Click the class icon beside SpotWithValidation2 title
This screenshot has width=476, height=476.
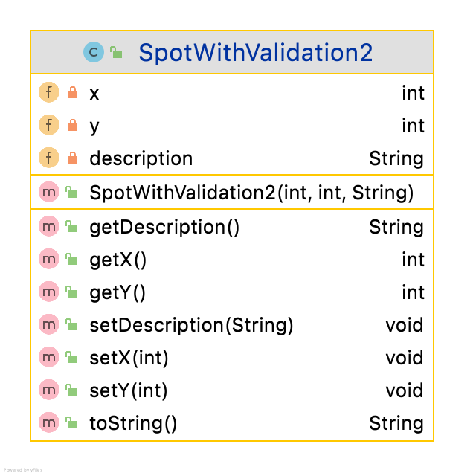[x=94, y=52]
